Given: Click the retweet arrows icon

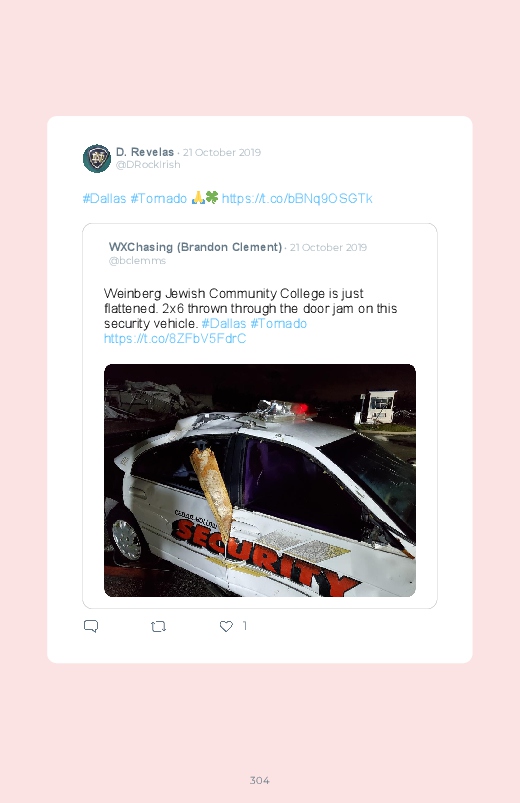Looking at the screenshot, I should point(158,626).
